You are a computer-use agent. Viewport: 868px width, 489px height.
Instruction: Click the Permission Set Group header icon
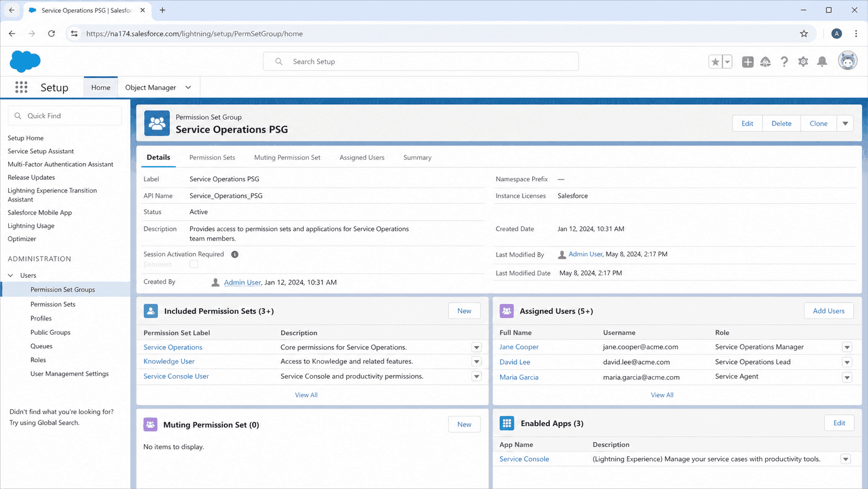[157, 123]
